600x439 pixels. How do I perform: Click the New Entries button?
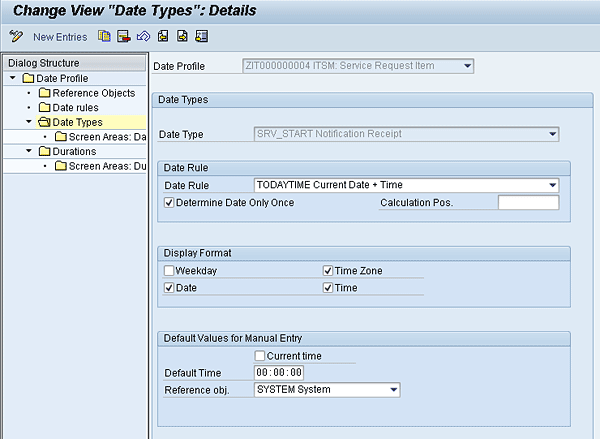[x=59, y=37]
